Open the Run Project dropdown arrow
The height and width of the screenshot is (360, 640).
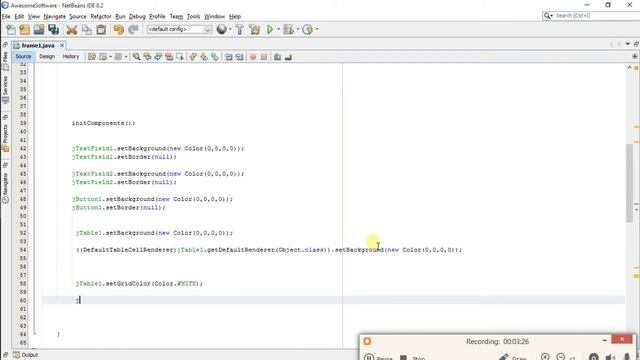pos(279,29)
